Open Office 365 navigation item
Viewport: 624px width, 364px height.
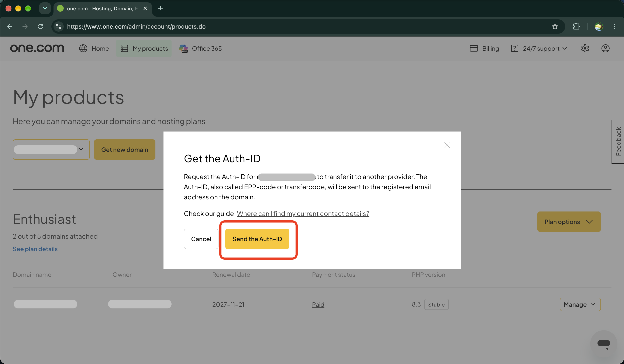coord(201,49)
